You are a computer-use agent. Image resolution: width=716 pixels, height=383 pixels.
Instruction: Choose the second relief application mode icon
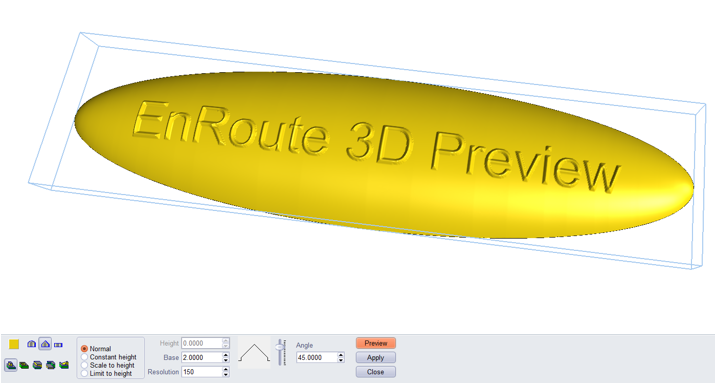(24, 365)
